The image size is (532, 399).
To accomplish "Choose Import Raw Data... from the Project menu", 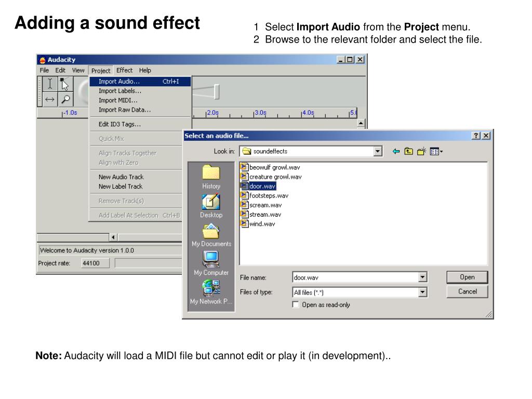I will point(140,110).
